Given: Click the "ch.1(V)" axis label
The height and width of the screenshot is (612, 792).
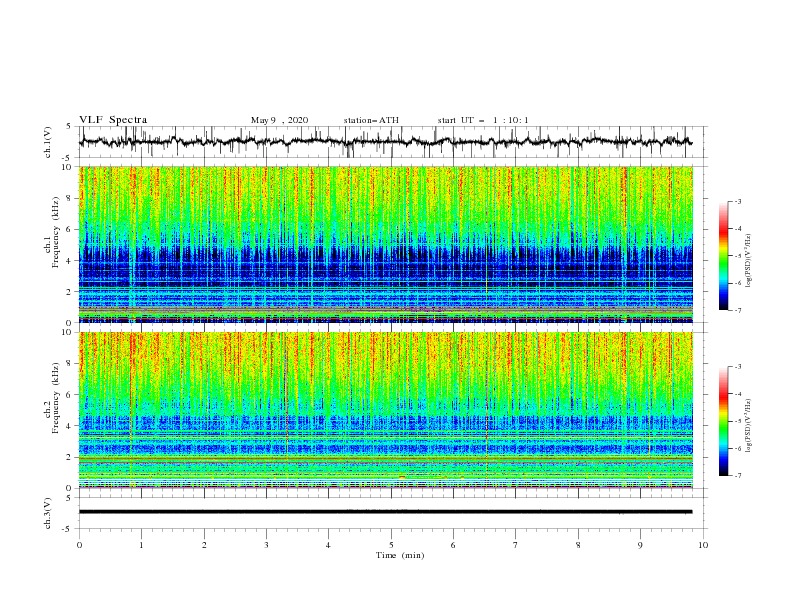Looking at the screenshot, I should coord(48,142).
